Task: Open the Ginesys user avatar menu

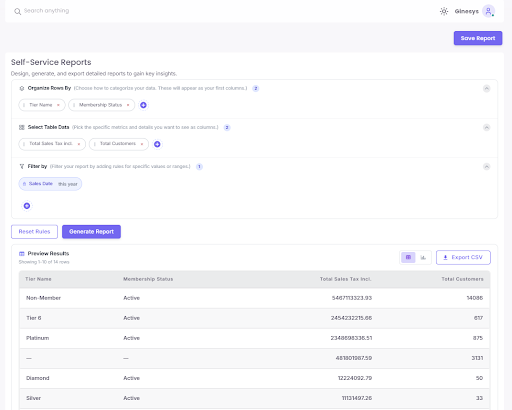Action: 488,11
